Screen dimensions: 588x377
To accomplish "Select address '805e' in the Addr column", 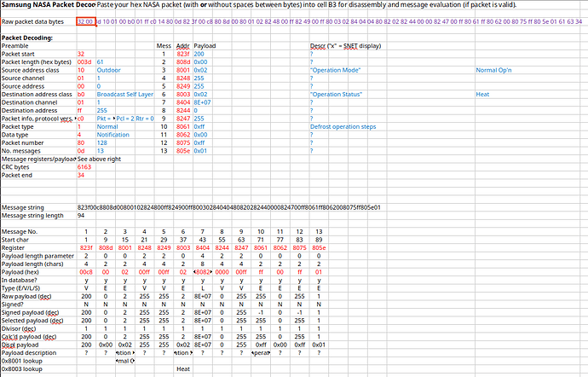I will pyautogui.click(x=183, y=151).
